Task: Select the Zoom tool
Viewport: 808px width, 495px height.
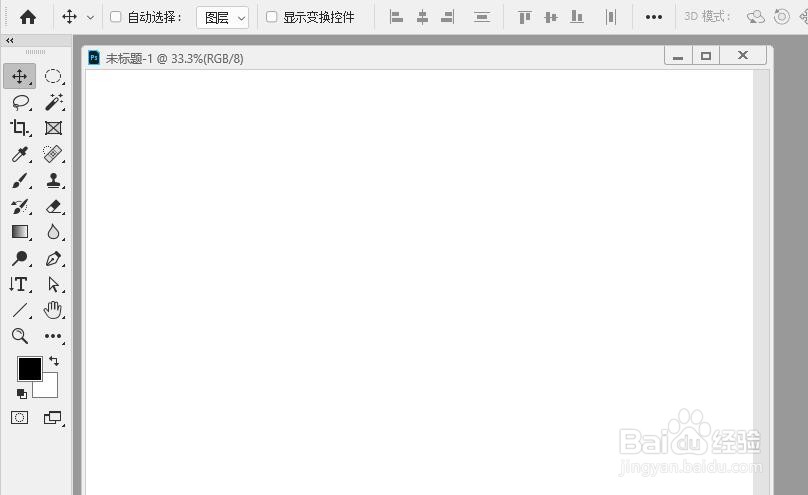Action: point(20,336)
